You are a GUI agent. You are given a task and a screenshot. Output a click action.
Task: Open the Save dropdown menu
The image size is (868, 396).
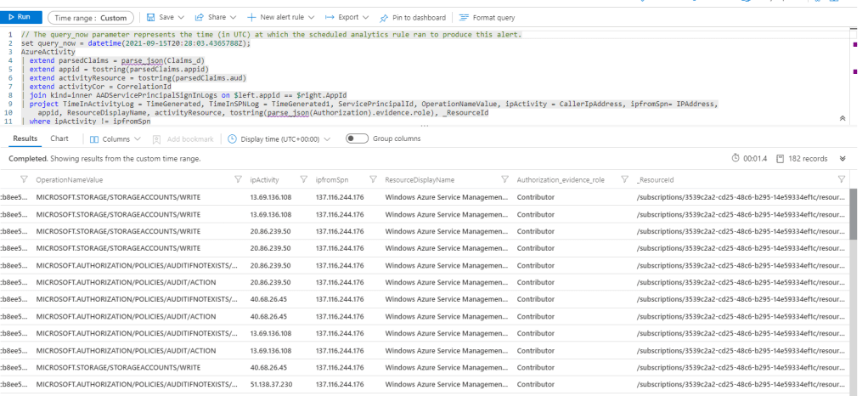(165, 17)
